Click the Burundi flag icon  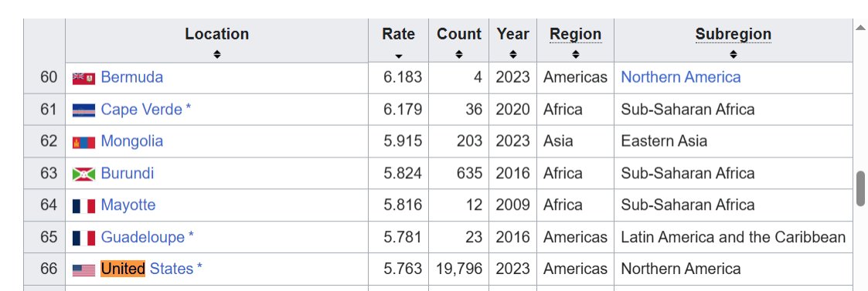coord(83,174)
